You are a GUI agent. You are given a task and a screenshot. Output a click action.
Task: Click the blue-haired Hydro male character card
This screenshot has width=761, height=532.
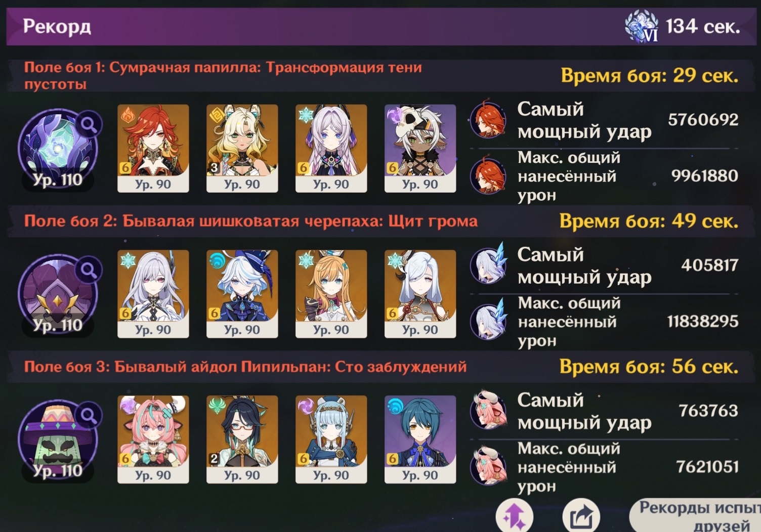pyautogui.click(x=420, y=439)
